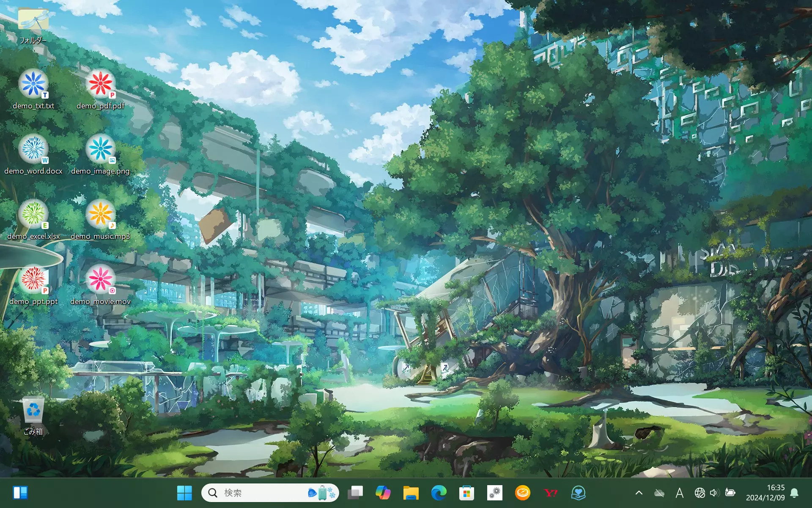This screenshot has height=508, width=812.
Task: Toggle the IME input mode A indicator
Action: click(680, 493)
